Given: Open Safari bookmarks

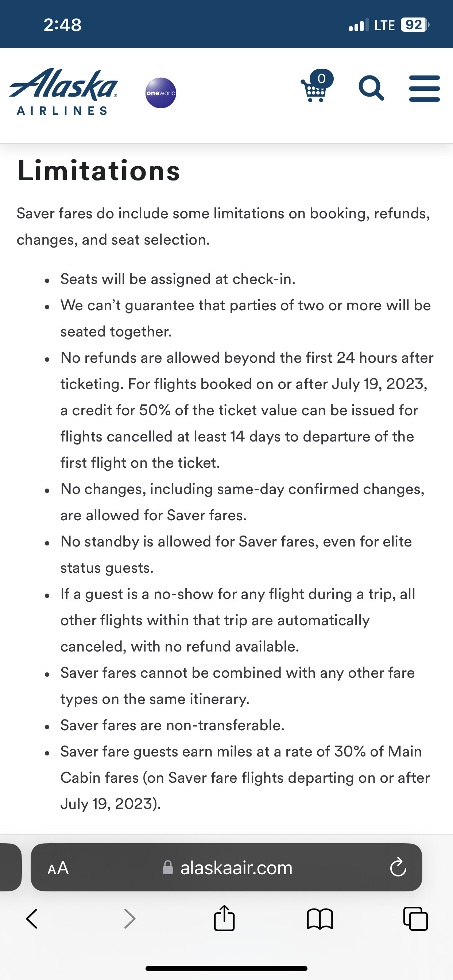Looking at the screenshot, I should click(320, 919).
